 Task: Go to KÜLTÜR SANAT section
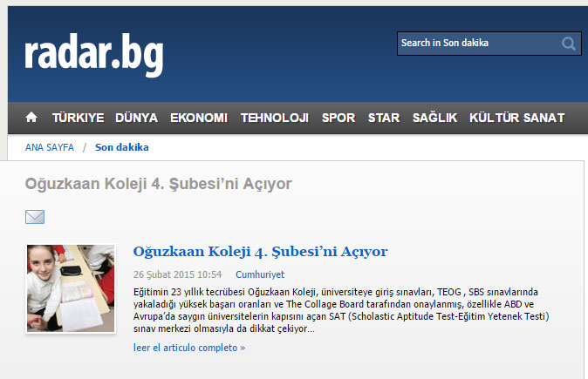(516, 118)
